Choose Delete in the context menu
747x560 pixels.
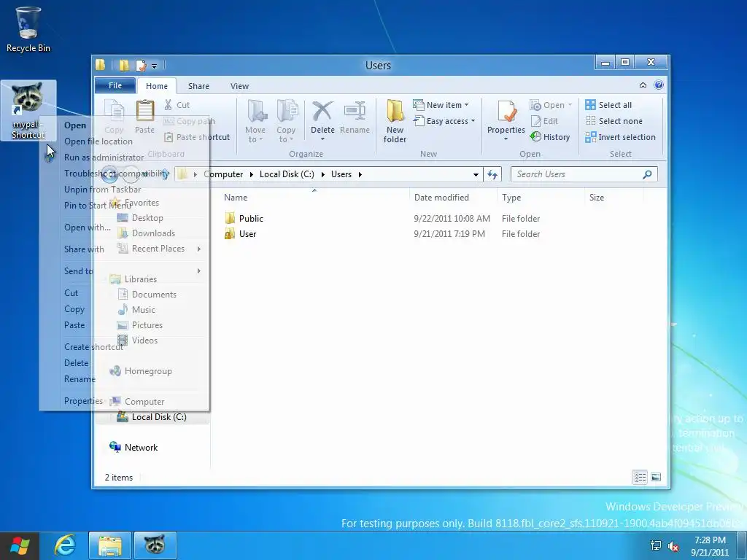(76, 363)
